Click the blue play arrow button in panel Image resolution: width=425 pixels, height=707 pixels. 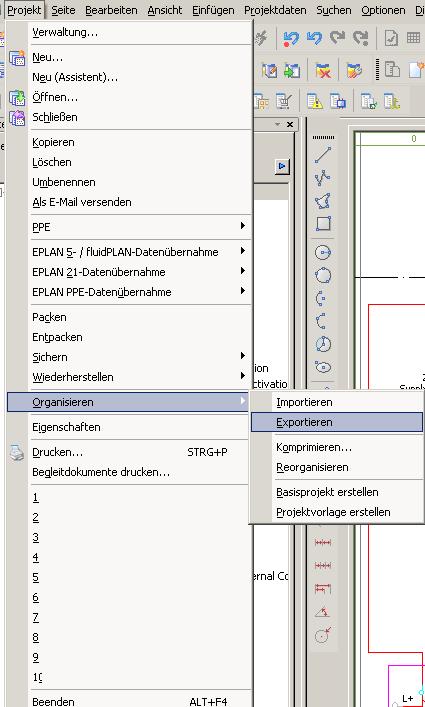coord(282,166)
